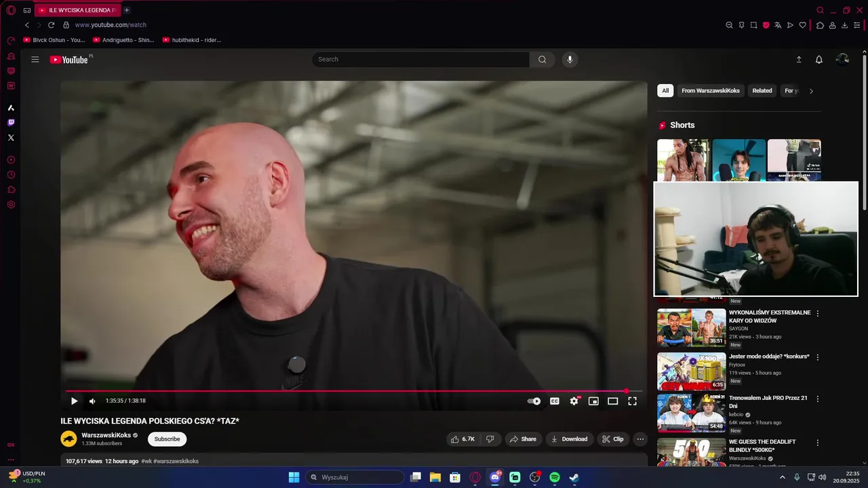
Task: Select the All filter chip
Action: (665, 91)
